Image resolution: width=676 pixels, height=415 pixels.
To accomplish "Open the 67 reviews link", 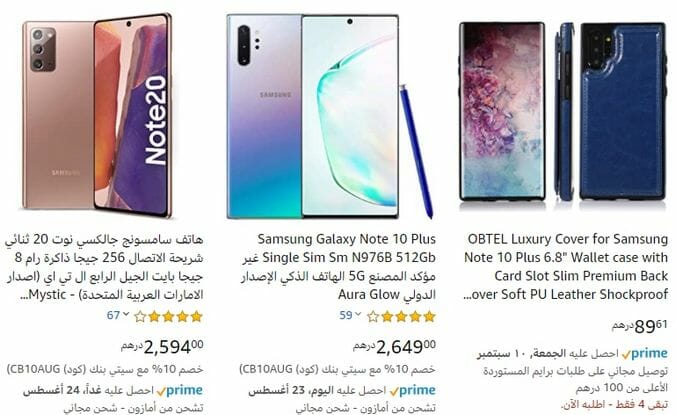I will point(113,315).
